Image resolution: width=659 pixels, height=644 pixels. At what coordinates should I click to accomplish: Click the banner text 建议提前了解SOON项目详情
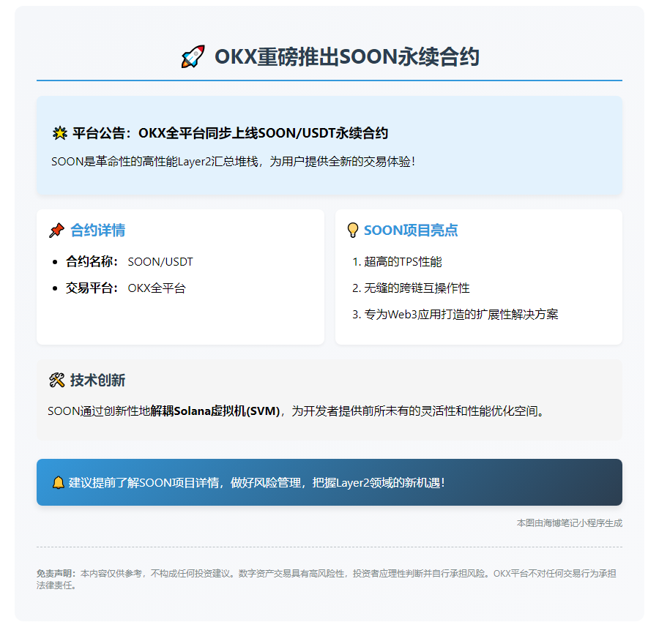[144, 483]
